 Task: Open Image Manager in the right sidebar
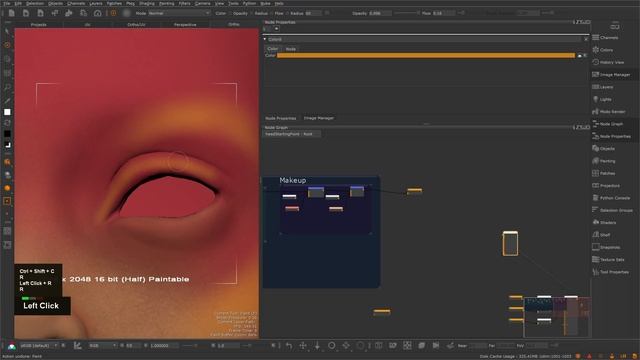(x=611, y=75)
